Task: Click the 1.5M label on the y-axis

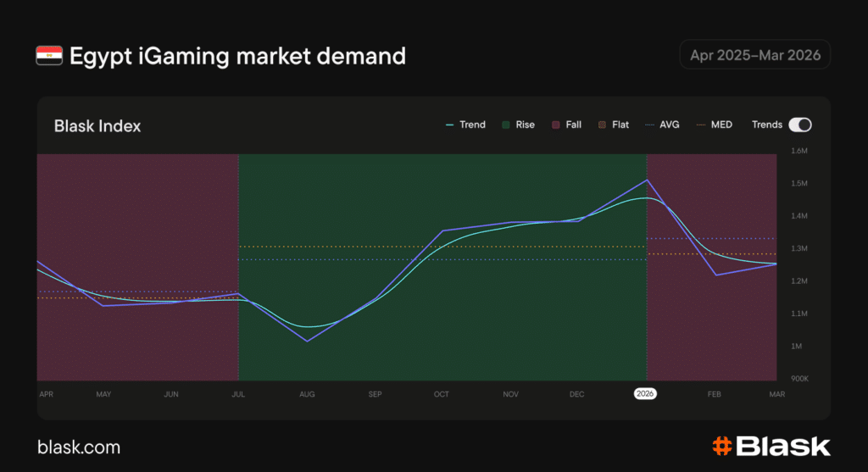Action: pyautogui.click(x=798, y=184)
